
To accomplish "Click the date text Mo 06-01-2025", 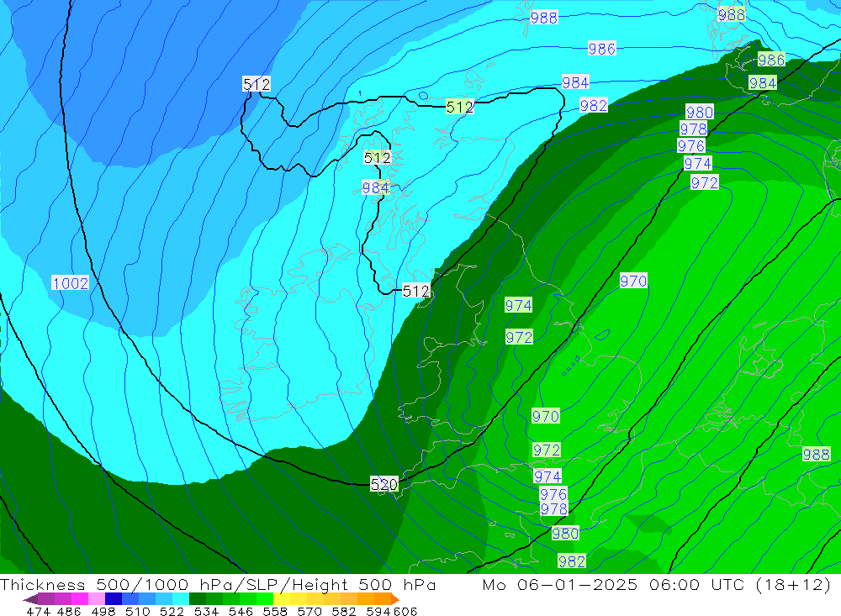I will click(x=560, y=584).
